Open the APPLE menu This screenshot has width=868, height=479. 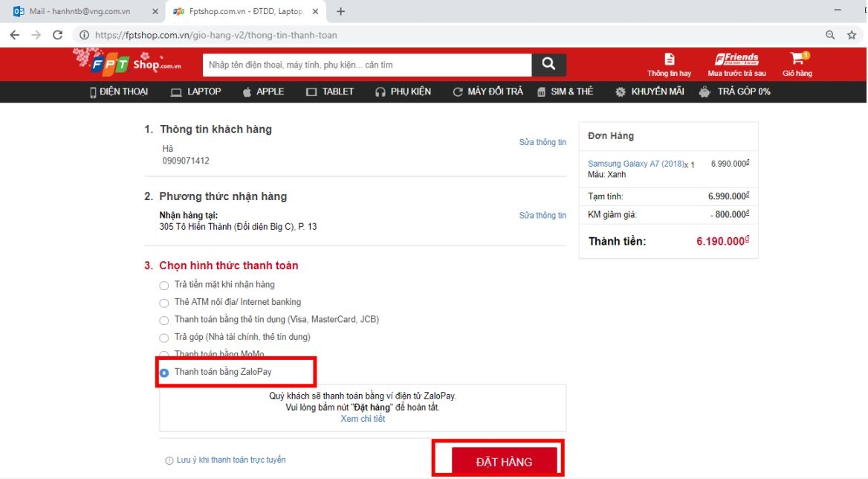(x=264, y=92)
